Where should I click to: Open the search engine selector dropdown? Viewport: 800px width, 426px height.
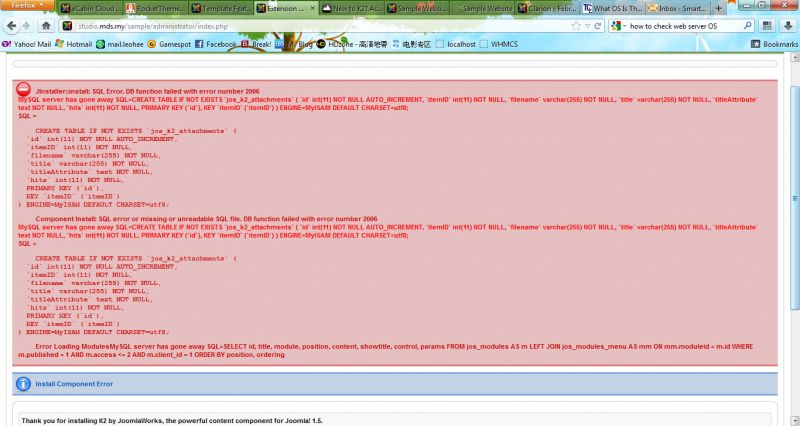pyautogui.click(x=618, y=26)
